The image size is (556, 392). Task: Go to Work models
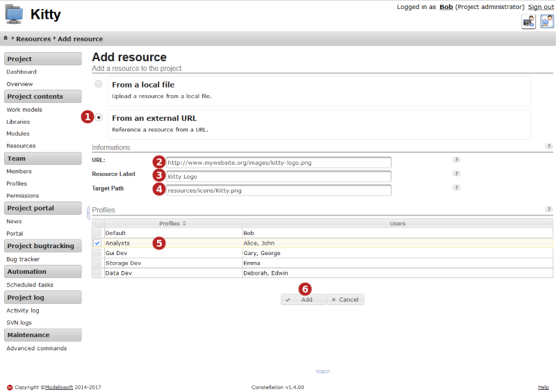click(x=24, y=110)
